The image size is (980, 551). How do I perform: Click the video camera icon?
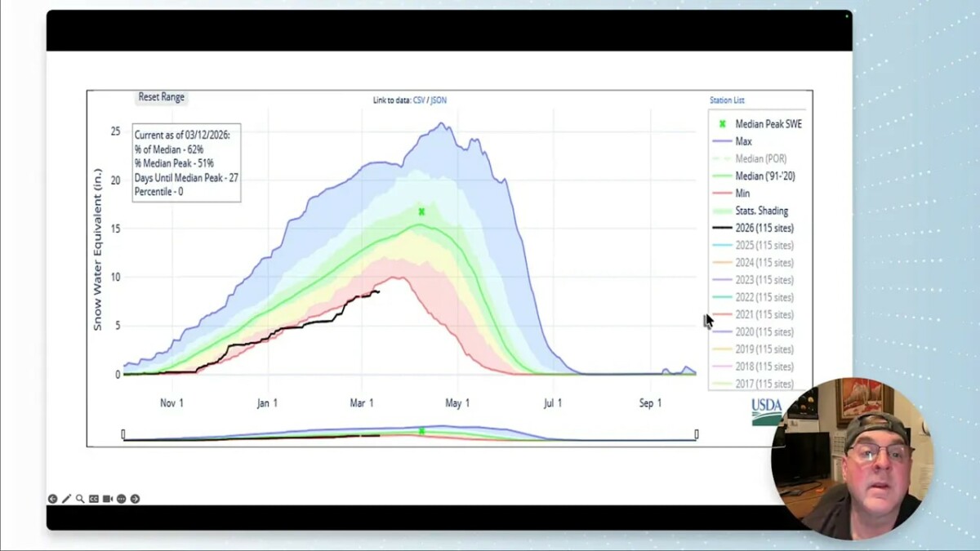pyautogui.click(x=107, y=498)
